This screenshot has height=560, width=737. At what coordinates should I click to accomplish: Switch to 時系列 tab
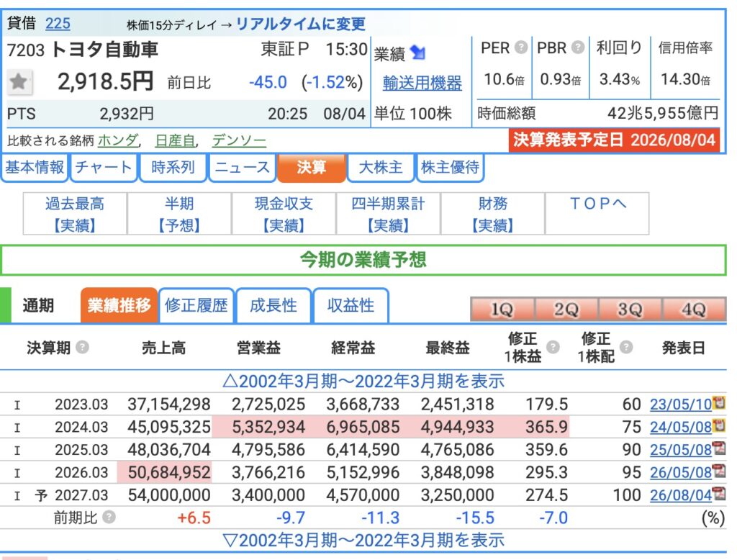pos(173,168)
